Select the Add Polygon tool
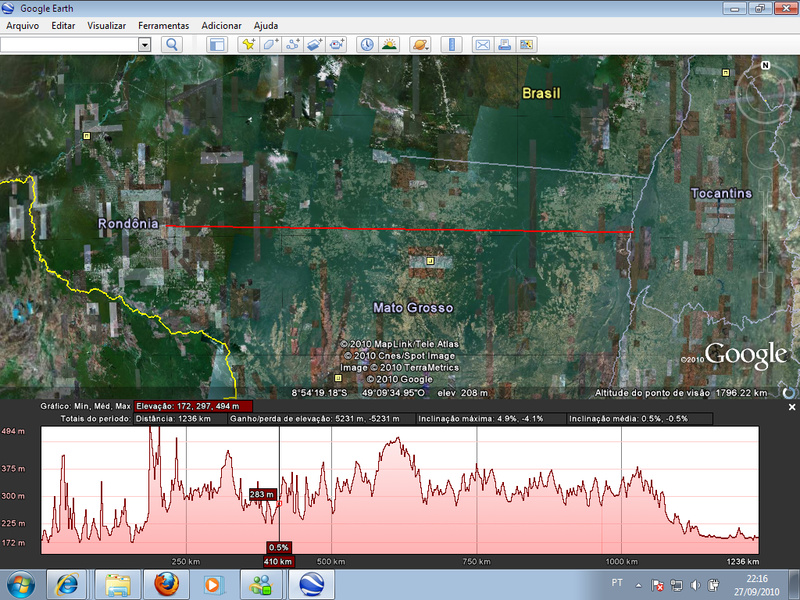Image resolution: width=800 pixels, height=600 pixels. click(x=270, y=44)
